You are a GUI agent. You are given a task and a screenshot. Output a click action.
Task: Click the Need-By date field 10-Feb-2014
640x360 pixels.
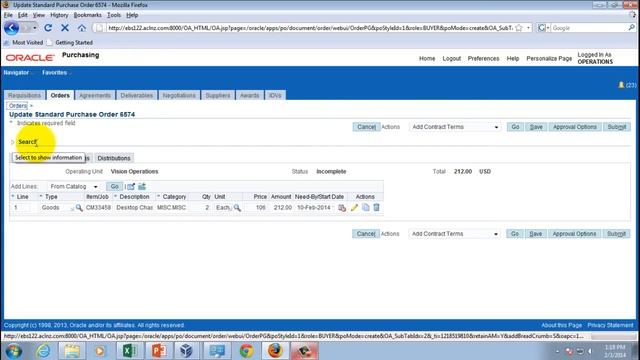314,208
